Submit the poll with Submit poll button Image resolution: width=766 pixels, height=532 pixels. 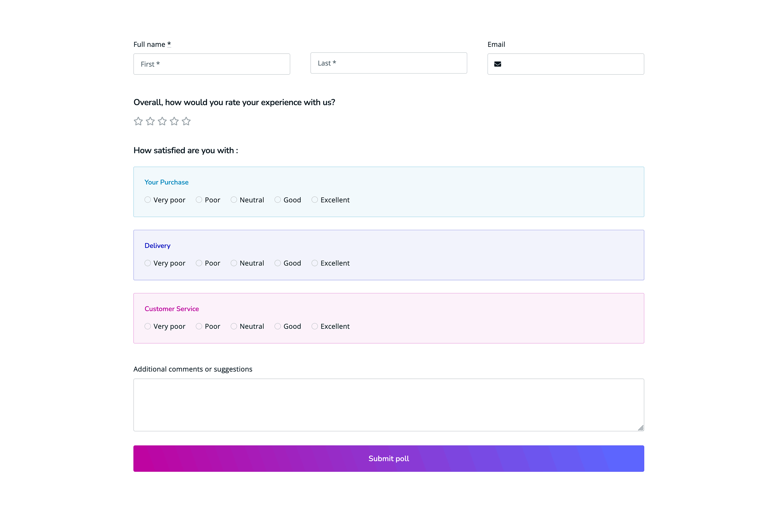click(389, 458)
